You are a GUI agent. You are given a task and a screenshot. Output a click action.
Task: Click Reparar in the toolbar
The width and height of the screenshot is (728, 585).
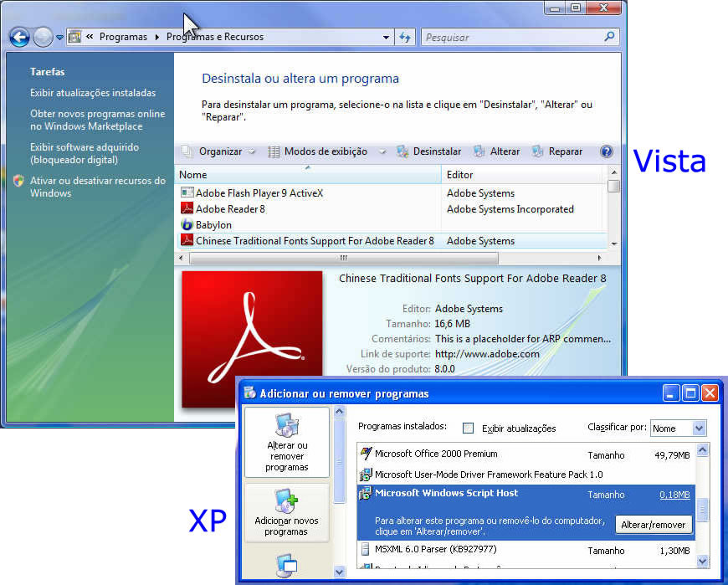pos(557,151)
